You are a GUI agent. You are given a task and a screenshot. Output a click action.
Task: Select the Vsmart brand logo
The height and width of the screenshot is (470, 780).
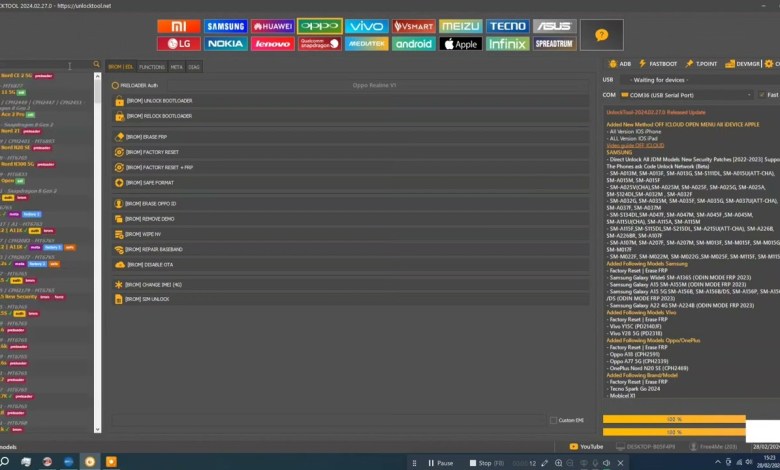coord(413,26)
